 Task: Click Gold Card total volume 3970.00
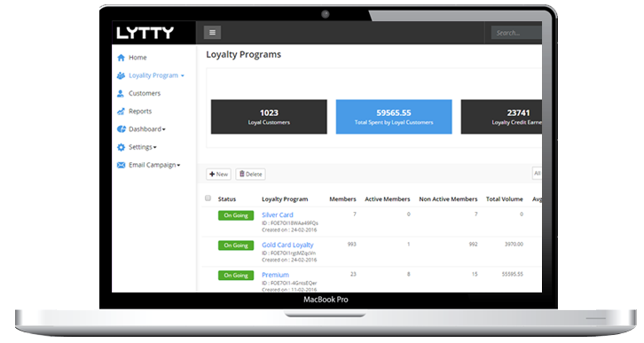[x=514, y=244]
